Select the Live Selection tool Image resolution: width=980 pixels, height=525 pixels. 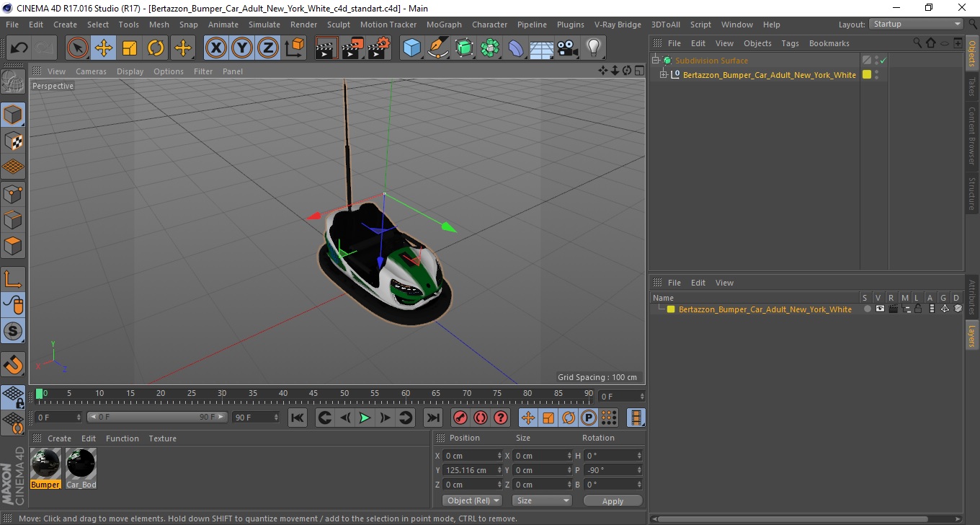click(x=78, y=48)
